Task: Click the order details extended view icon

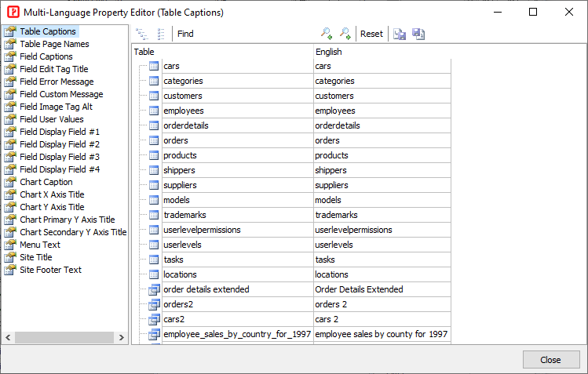Action: click(x=154, y=289)
